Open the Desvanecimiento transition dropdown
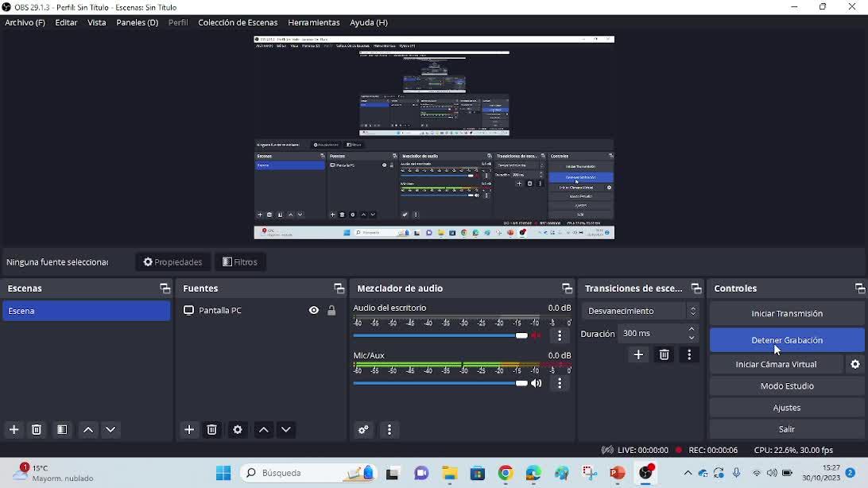The height and width of the screenshot is (488, 868). point(640,311)
